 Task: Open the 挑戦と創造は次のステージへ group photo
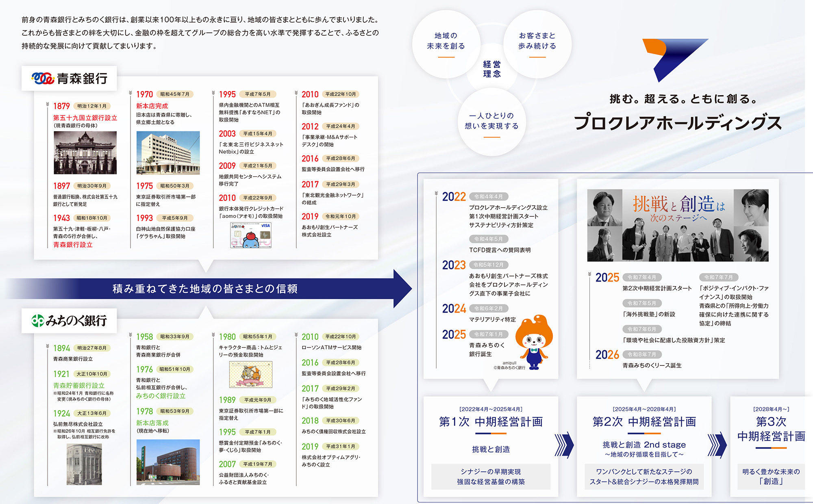678,225
